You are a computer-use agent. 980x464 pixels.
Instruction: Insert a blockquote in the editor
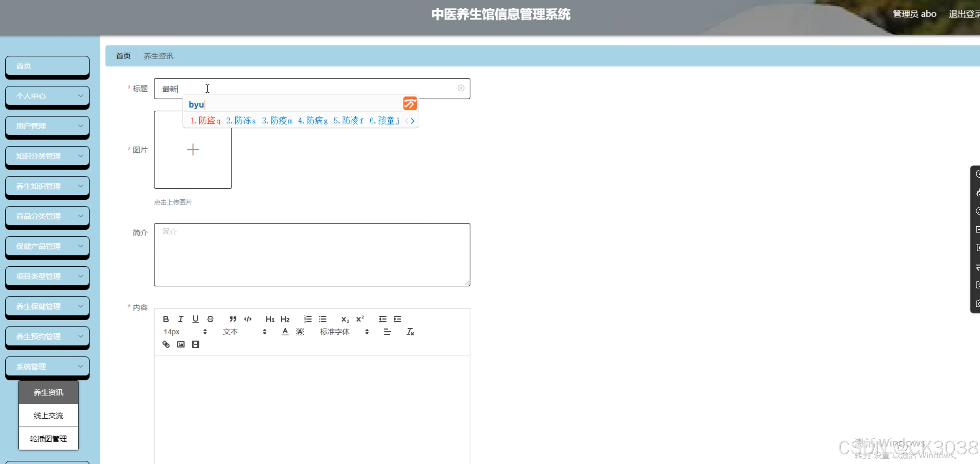(x=233, y=319)
